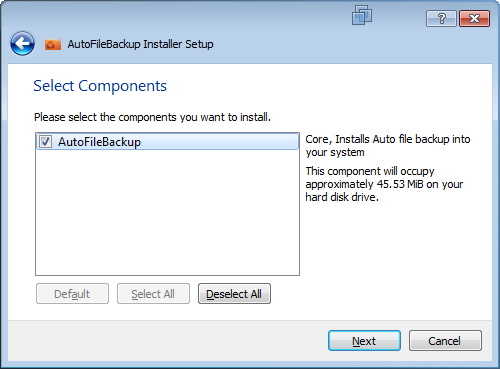Clear components with Deselect All
This screenshot has height=369, width=500.
point(234,294)
